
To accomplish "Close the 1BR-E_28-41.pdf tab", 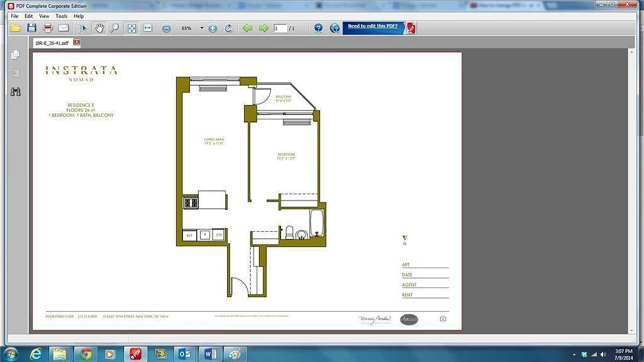I will (x=77, y=42).
